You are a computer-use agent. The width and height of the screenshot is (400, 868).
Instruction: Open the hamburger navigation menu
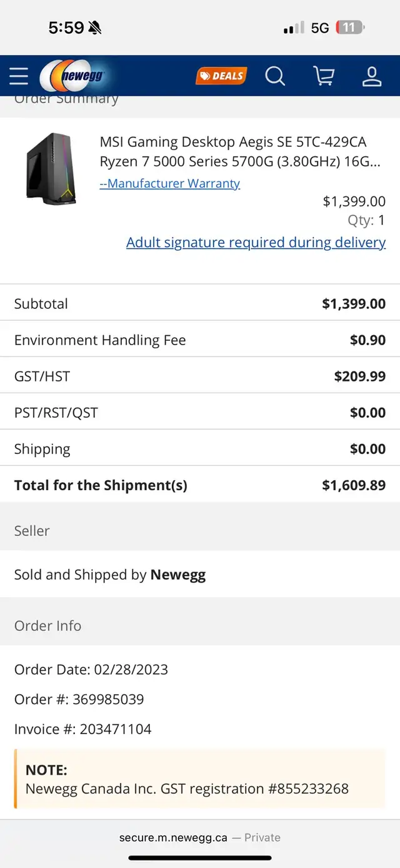19,76
